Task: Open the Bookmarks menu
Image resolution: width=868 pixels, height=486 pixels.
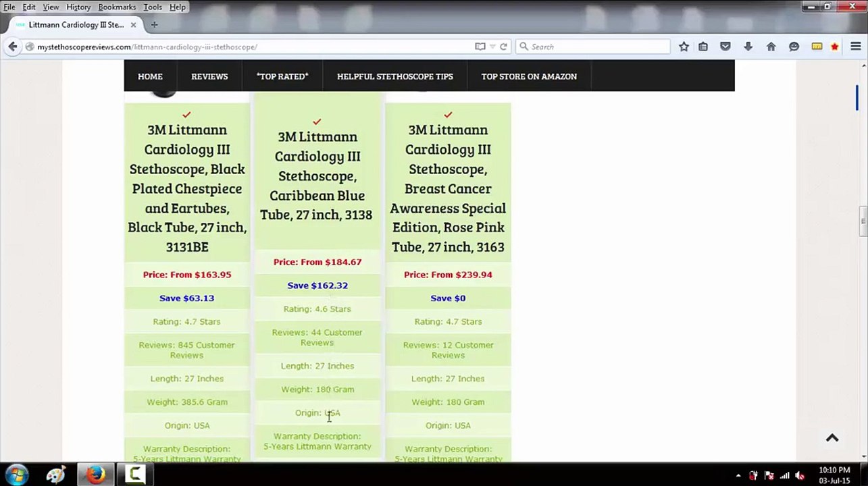Action: click(x=117, y=7)
